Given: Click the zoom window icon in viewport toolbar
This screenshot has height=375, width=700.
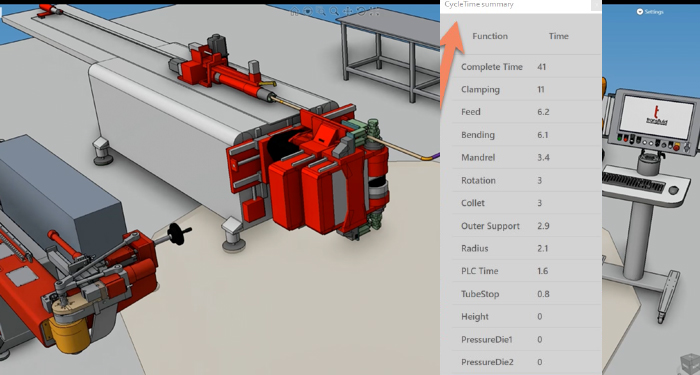Looking at the screenshot, I should pyautogui.click(x=321, y=12).
